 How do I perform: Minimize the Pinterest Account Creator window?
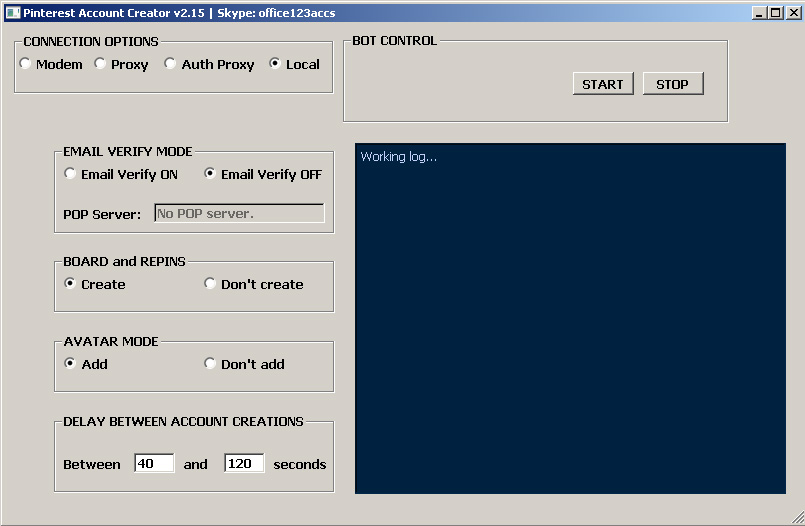click(759, 13)
